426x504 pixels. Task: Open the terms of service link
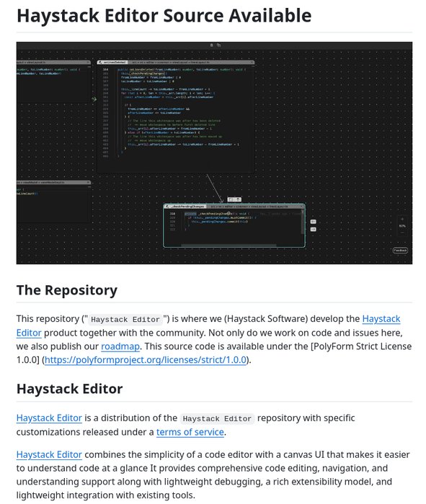click(190, 432)
